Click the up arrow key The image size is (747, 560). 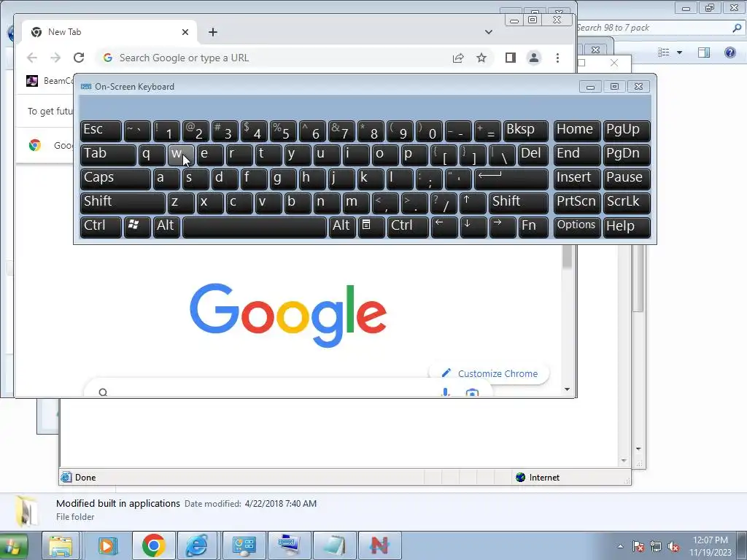coord(473,203)
